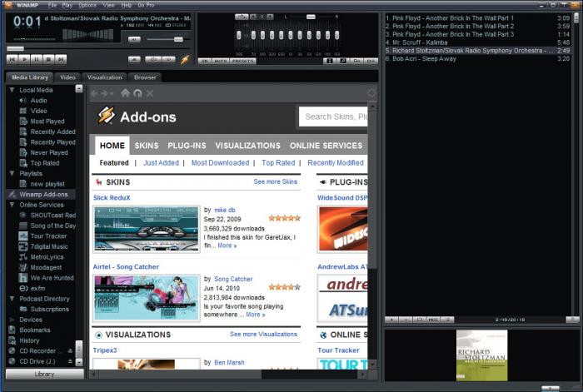This screenshot has height=392, width=583.
Task: Refresh the add-ons browser page
Action: coord(138,93)
